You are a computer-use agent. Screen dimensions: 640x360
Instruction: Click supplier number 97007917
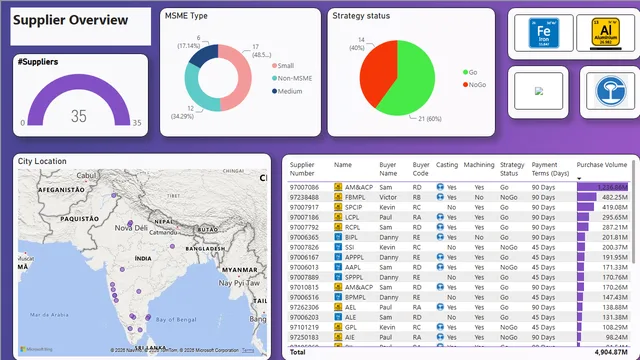click(304, 207)
